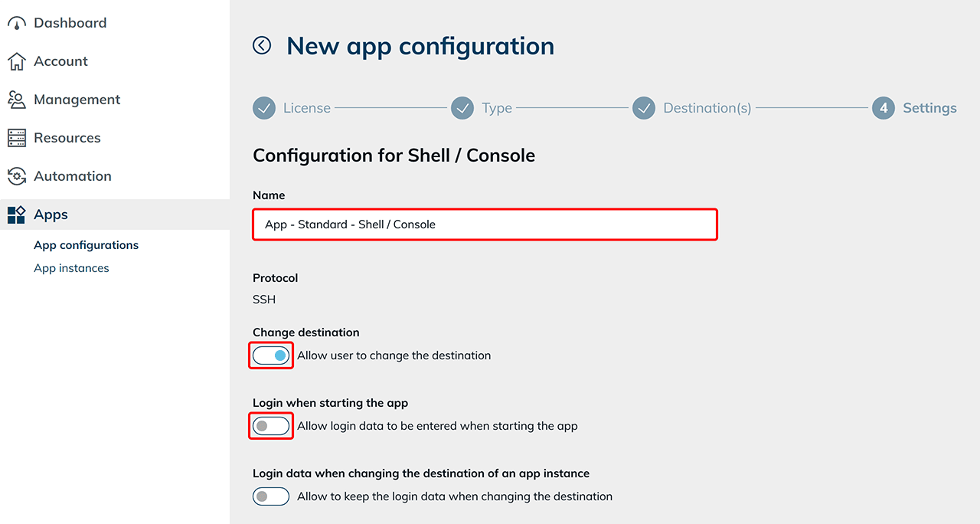Click the step 4 Settings number circle

[884, 108]
